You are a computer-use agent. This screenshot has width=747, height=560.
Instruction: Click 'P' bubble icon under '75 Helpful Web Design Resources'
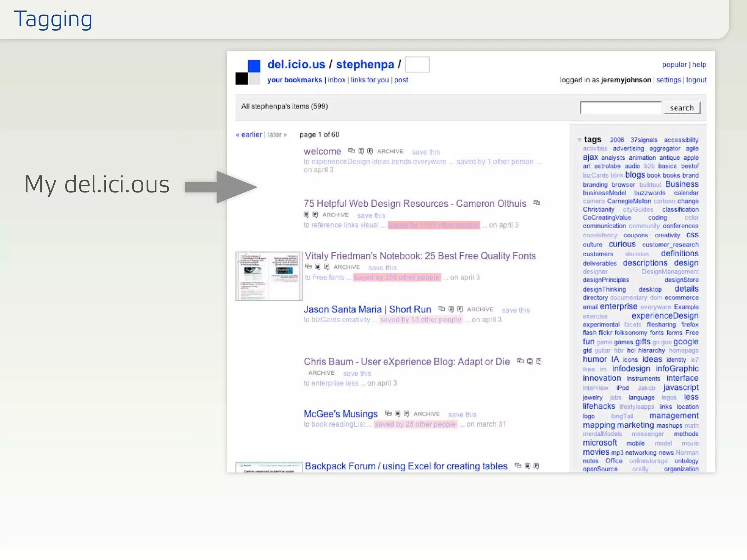pyautogui.click(x=315, y=215)
